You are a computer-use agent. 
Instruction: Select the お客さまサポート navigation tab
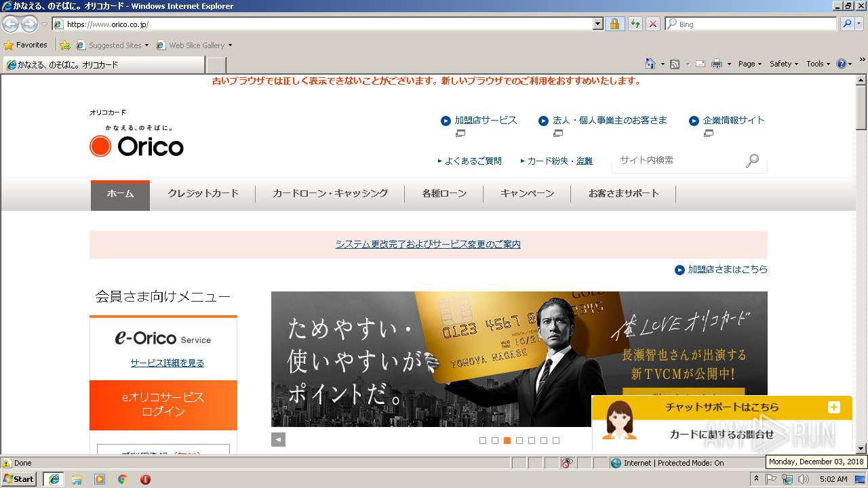[623, 194]
